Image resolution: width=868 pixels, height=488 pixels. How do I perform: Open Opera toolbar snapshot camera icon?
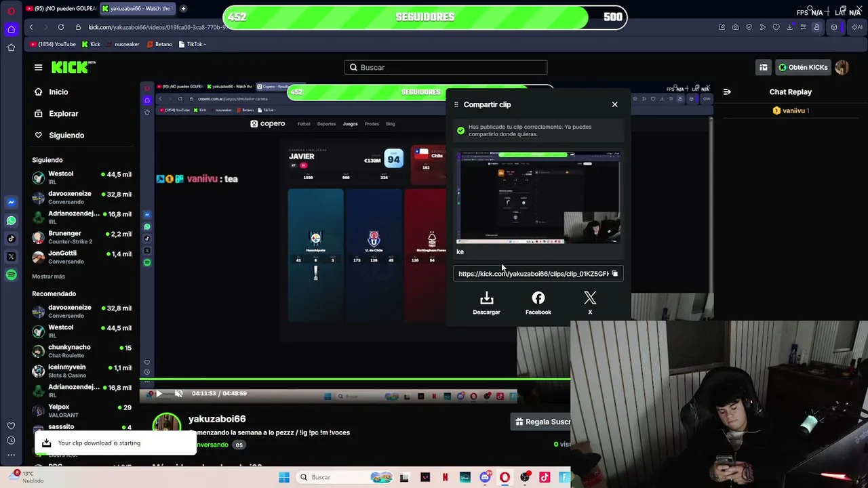point(736,27)
